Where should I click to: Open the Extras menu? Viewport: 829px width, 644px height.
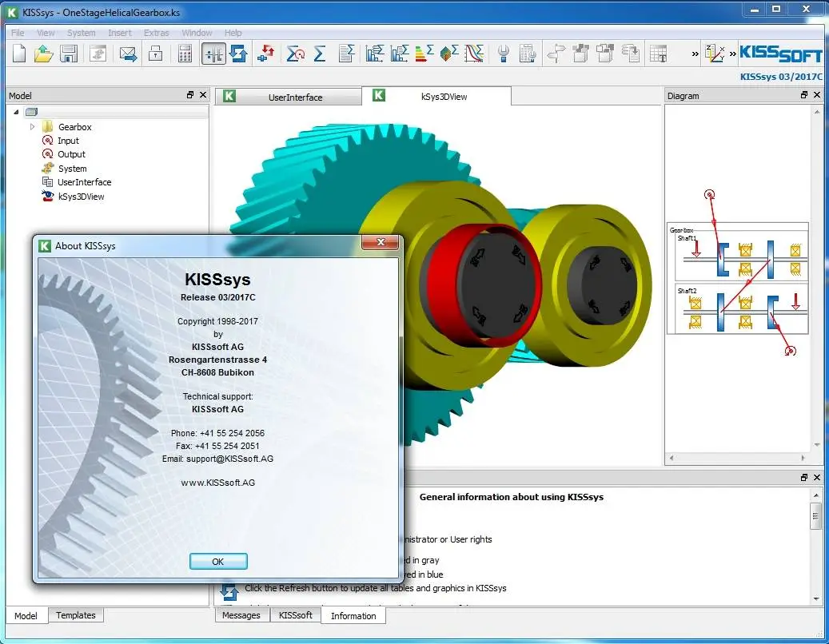point(157,33)
